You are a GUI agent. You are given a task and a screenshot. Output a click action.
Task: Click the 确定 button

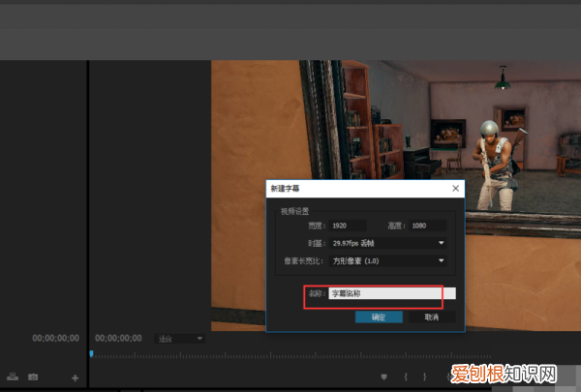(379, 317)
